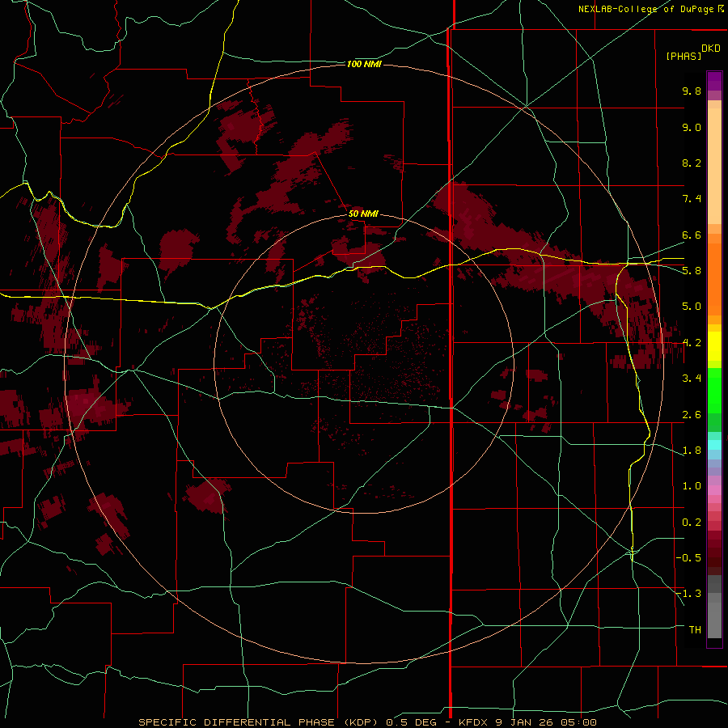Pick the purple top segment of color bar
Viewport: 728px width, 728px height.
coord(714,81)
